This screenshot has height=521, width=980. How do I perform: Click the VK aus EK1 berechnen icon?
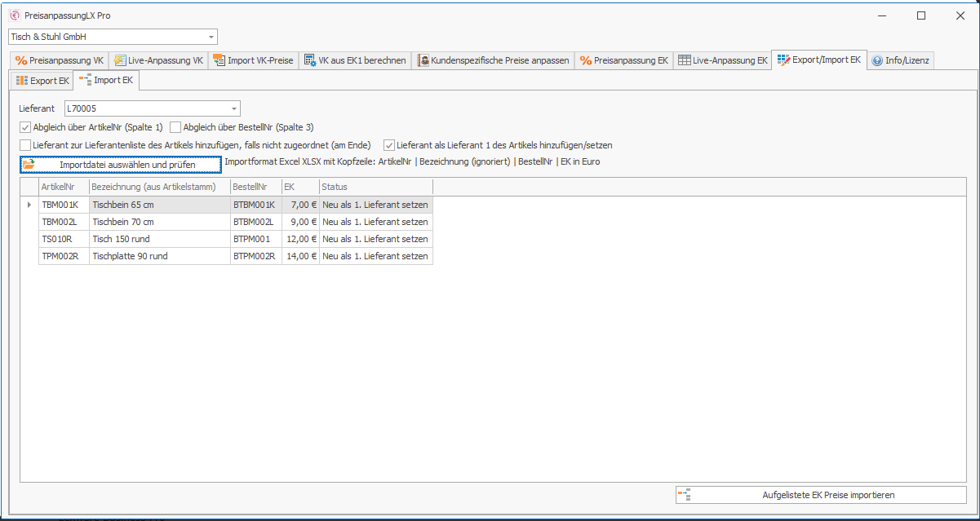tap(310, 60)
